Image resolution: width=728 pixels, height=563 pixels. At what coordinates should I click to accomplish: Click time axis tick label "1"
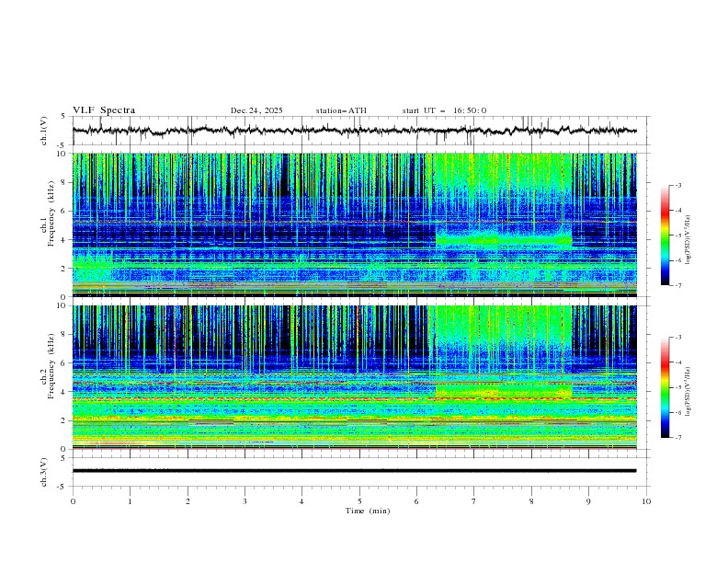[x=130, y=501]
